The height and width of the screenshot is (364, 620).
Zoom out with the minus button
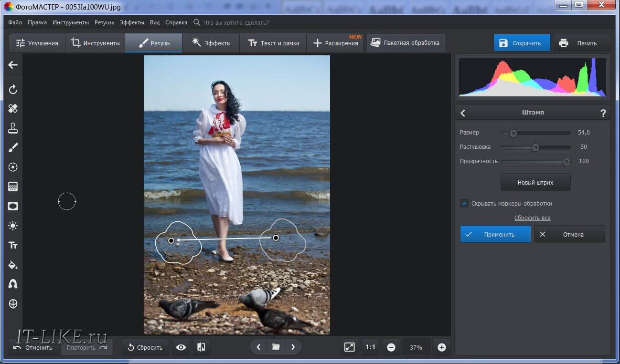(391, 347)
